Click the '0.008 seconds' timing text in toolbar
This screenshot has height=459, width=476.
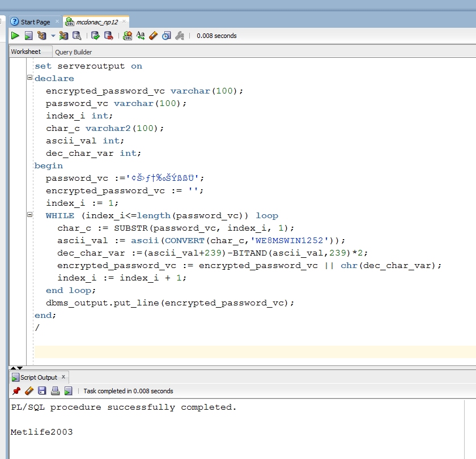[x=216, y=36]
